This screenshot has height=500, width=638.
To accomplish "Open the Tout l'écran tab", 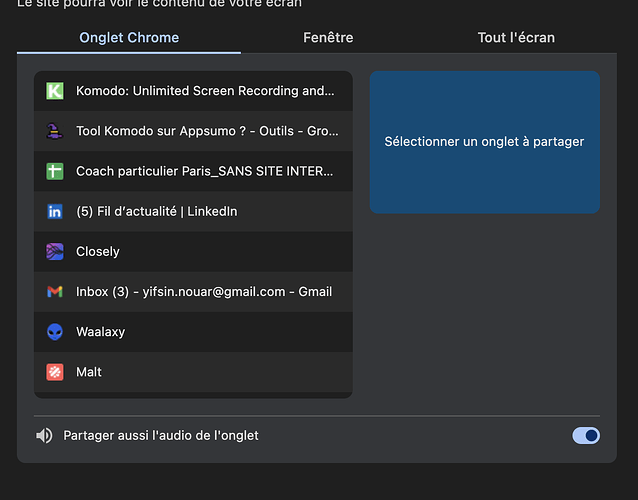I will (x=516, y=37).
